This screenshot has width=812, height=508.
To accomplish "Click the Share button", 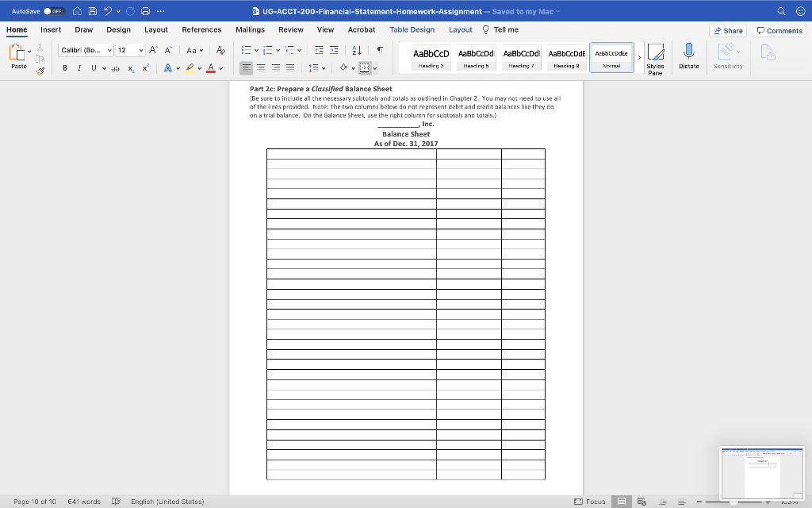I will tap(728, 31).
